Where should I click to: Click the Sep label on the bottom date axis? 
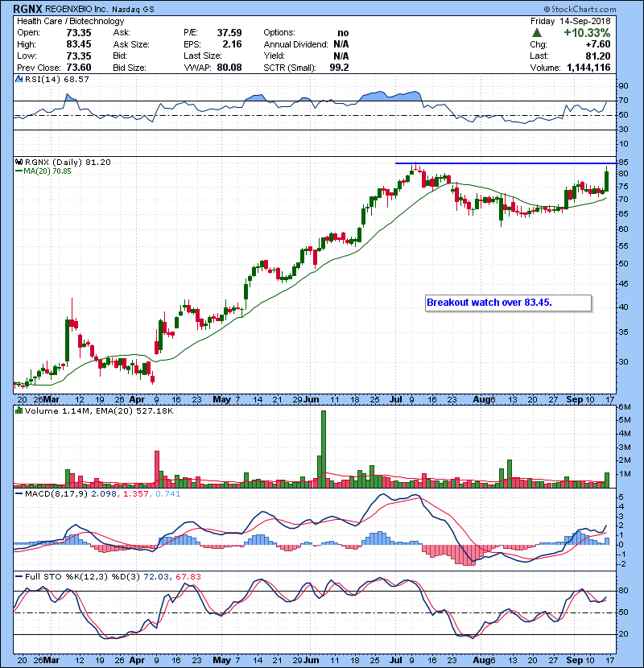pos(574,660)
